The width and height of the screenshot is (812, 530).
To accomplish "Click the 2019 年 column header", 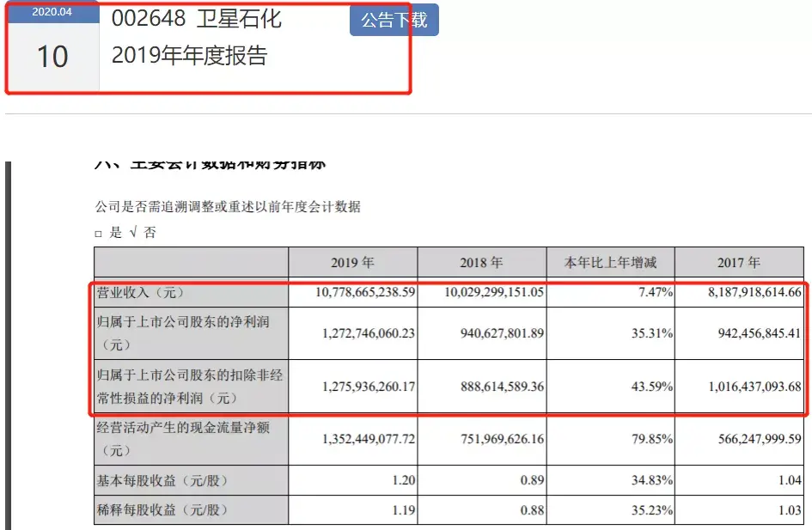I will tap(352, 262).
